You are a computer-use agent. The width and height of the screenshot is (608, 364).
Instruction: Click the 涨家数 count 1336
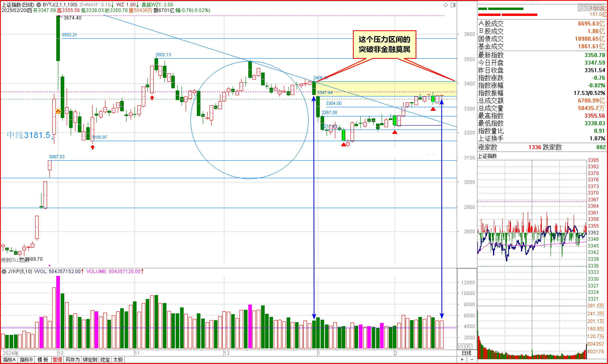point(535,147)
